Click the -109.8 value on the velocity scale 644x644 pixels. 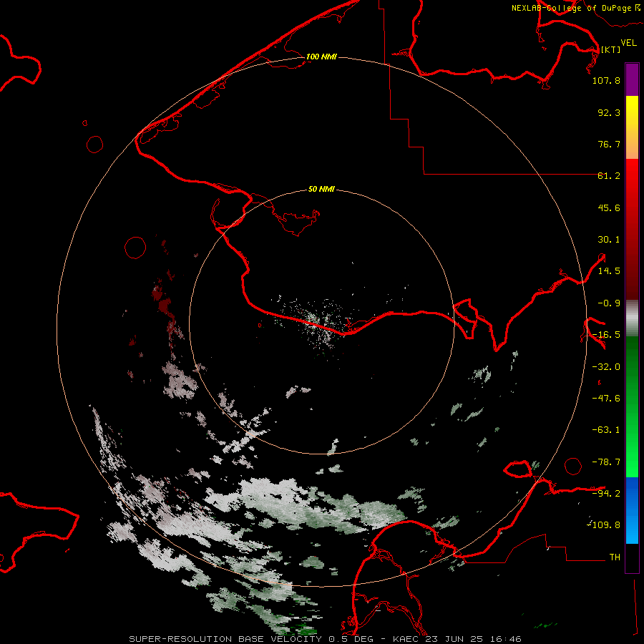coord(604,525)
